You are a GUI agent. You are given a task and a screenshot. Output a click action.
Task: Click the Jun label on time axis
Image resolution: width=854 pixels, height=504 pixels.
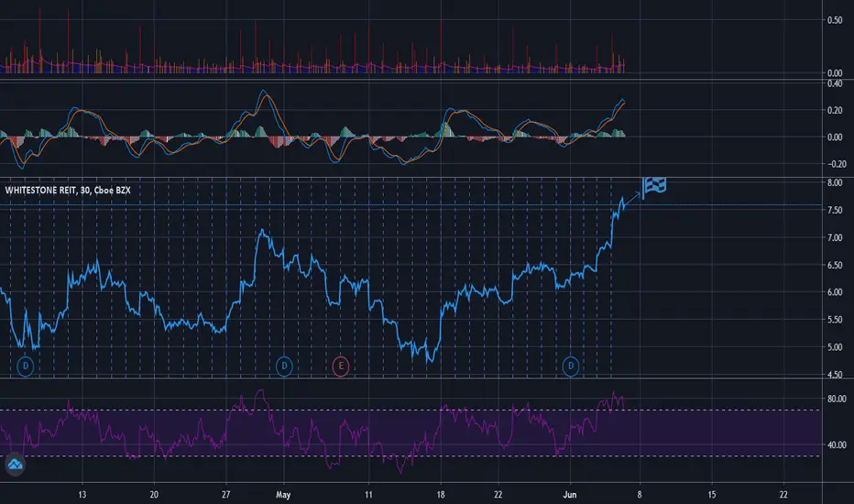[570, 495]
